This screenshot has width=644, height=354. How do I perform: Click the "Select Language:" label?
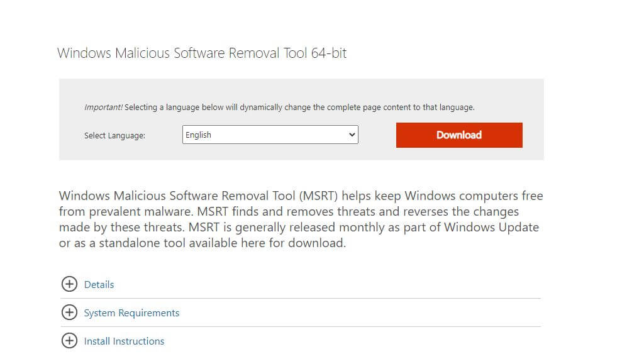point(114,135)
